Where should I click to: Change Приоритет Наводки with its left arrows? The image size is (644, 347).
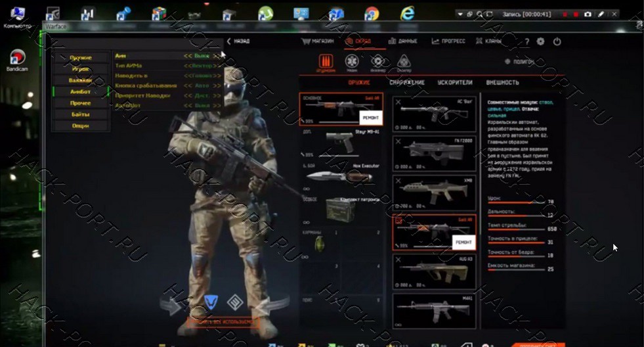click(x=188, y=95)
